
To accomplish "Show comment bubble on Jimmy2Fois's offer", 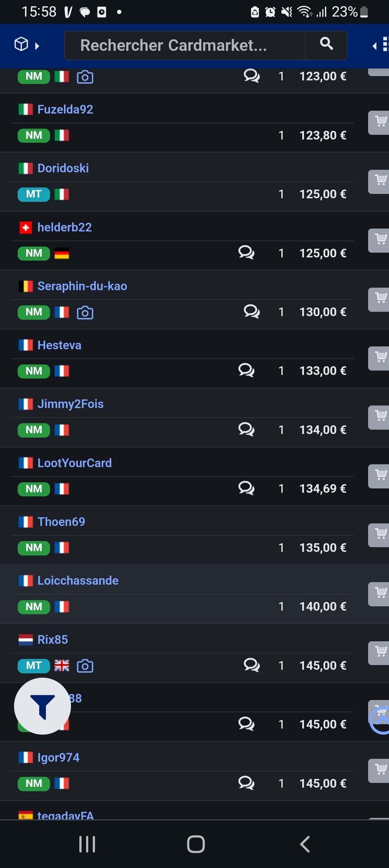I will [246, 429].
